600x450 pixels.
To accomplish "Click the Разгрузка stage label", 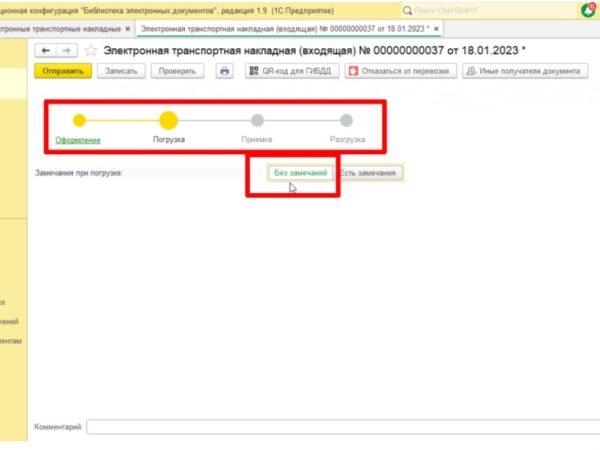I will click(347, 140).
